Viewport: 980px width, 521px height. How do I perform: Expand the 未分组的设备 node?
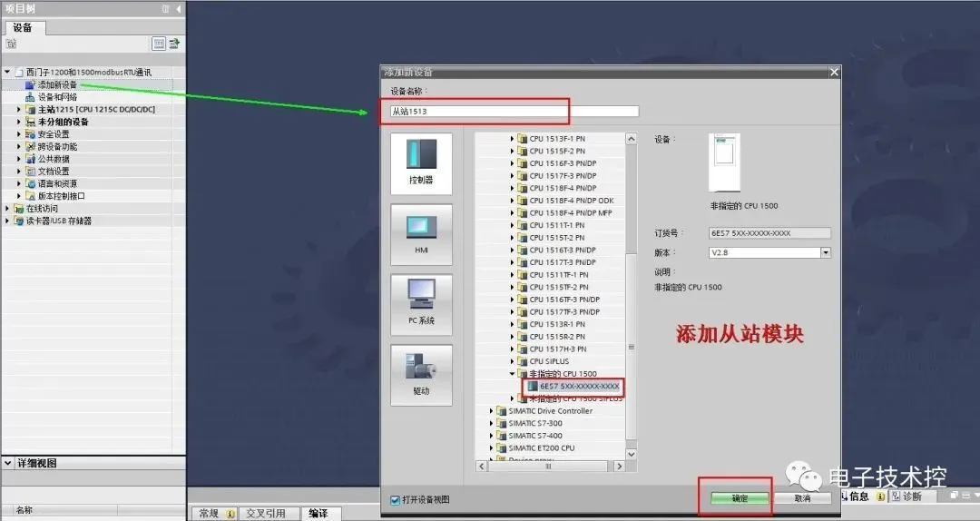pyautogui.click(x=19, y=122)
